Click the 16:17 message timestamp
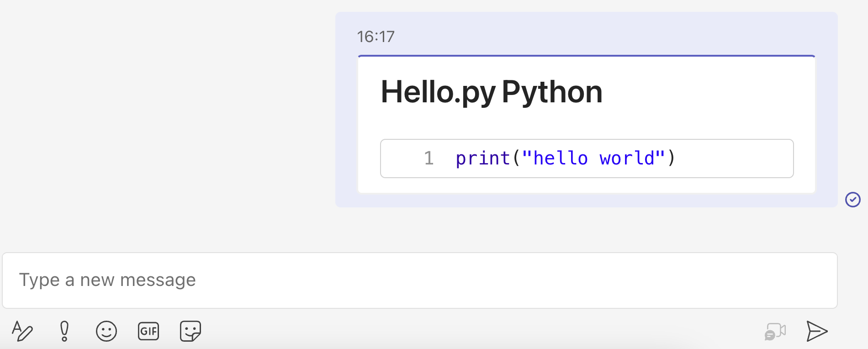The image size is (868, 349). pos(376,37)
